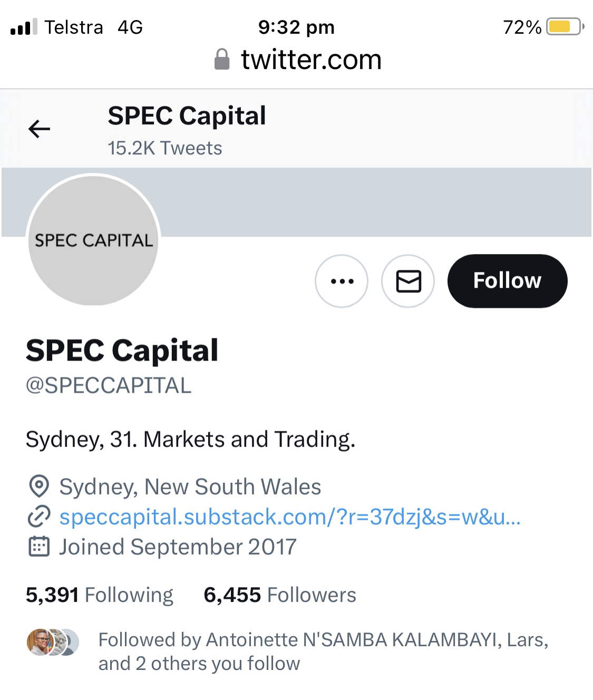Tap the chain link icon

click(x=38, y=517)
